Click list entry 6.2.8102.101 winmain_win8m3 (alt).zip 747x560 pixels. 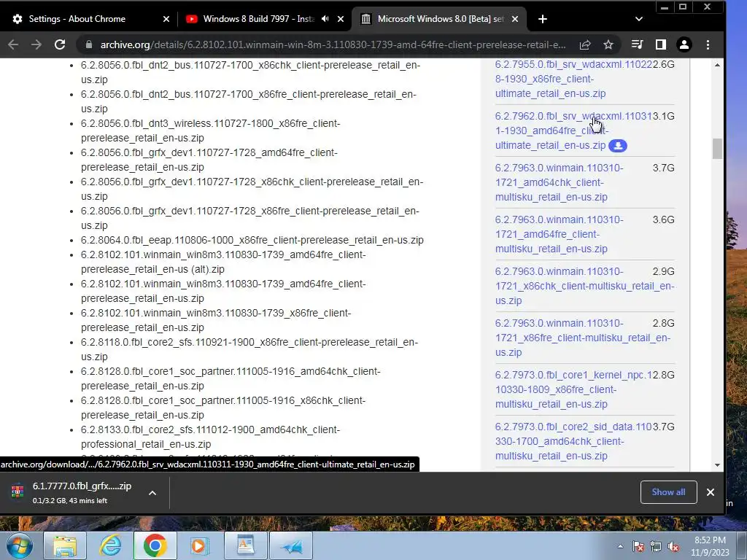[223, 262]
